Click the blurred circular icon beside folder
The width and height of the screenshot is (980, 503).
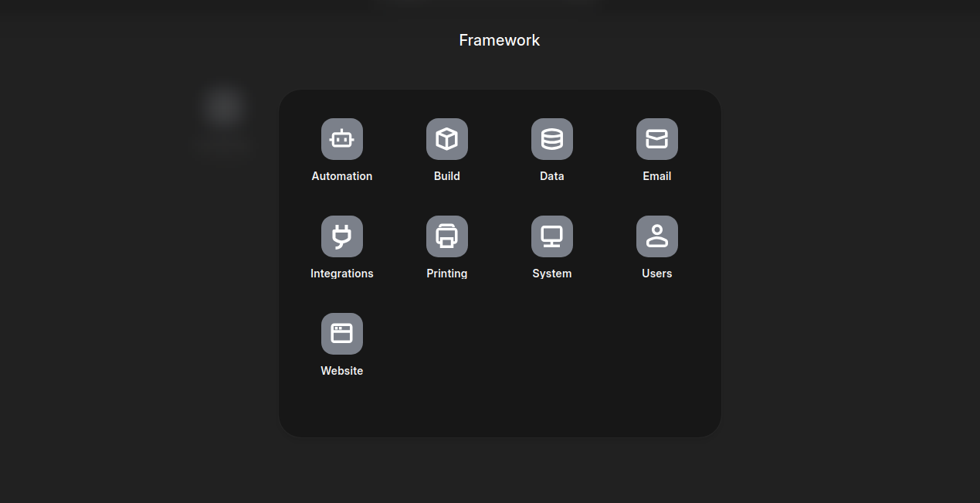pos(225,107)
